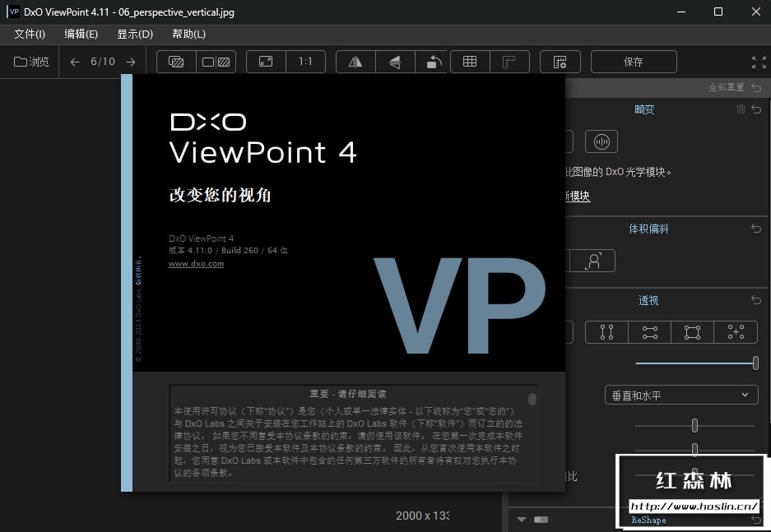Click the 畸变 section header
This screenshot has height=532, width=771.
coord(644,109)
